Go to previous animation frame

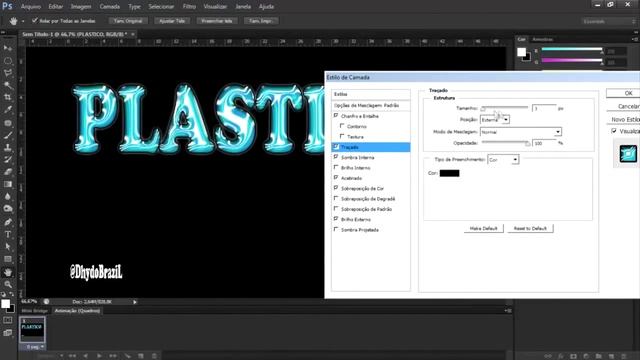click(x=85, y=356)
